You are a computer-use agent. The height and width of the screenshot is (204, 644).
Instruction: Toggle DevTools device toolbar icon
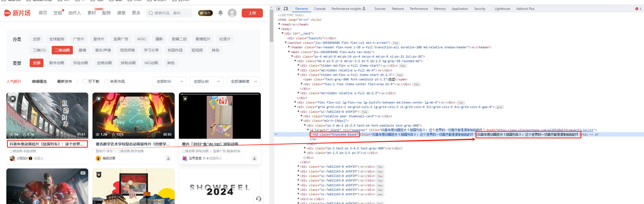286,9
